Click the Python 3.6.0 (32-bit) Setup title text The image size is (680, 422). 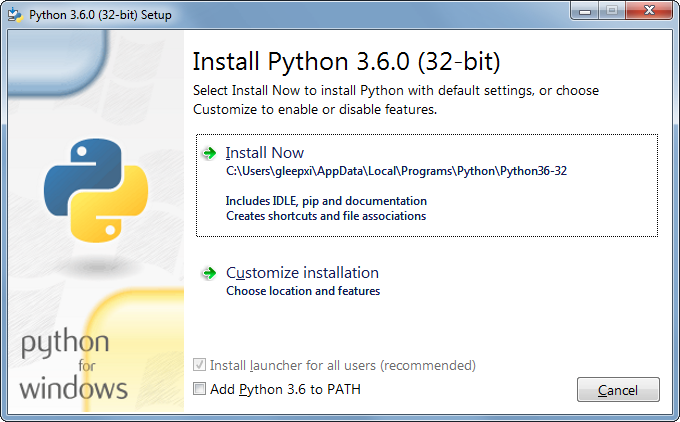coord(100,15)
